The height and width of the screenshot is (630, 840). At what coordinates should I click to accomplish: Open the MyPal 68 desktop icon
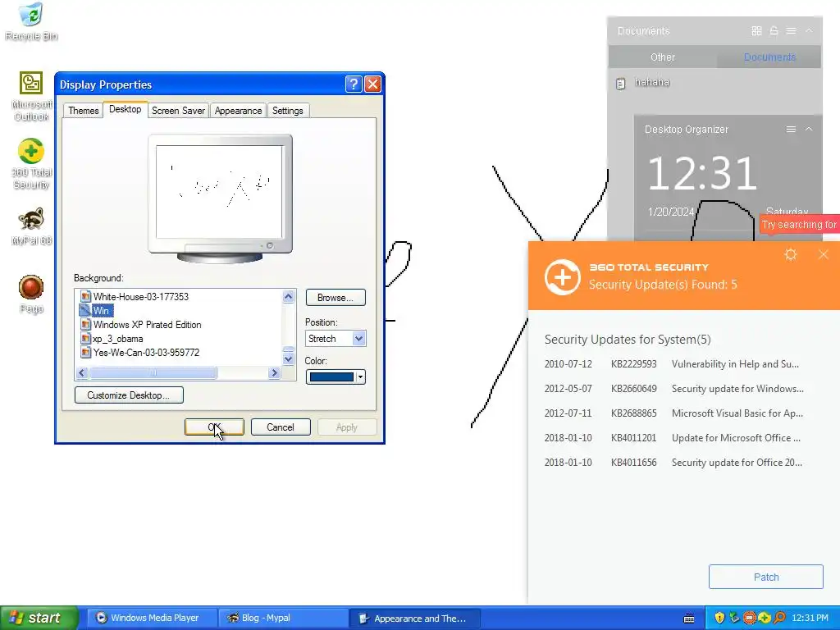31,226
